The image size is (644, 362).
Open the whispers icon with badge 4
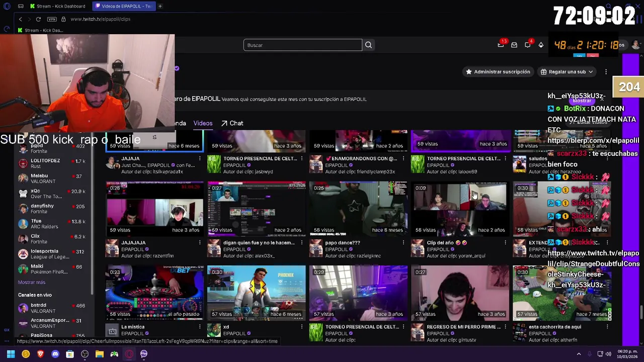pos(527,45)
